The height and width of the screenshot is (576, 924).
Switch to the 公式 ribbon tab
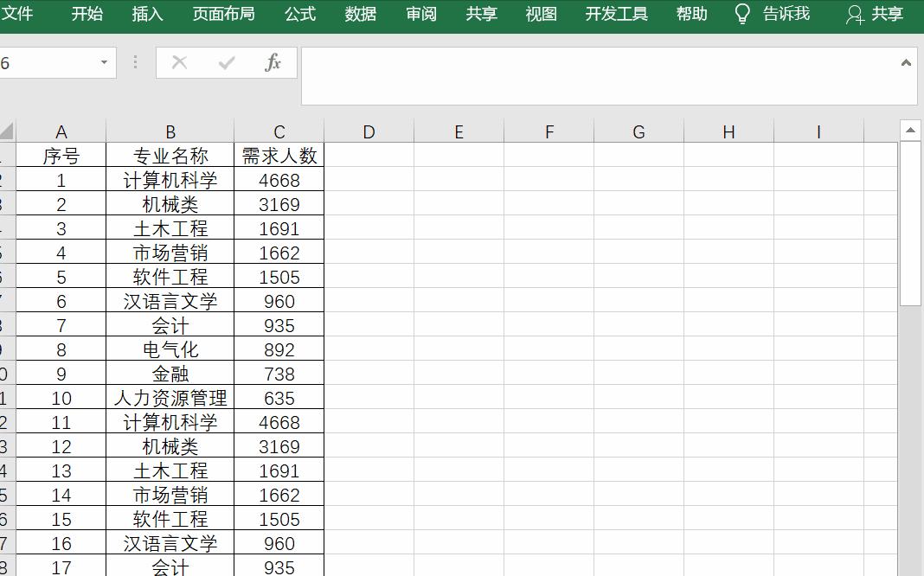(299, 14)
